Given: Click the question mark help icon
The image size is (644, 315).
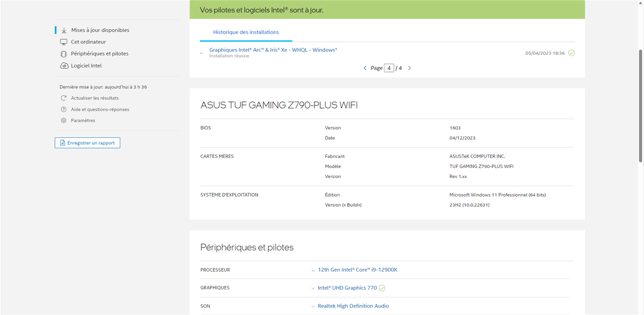Looking at the screenshot, I should 63,109.
